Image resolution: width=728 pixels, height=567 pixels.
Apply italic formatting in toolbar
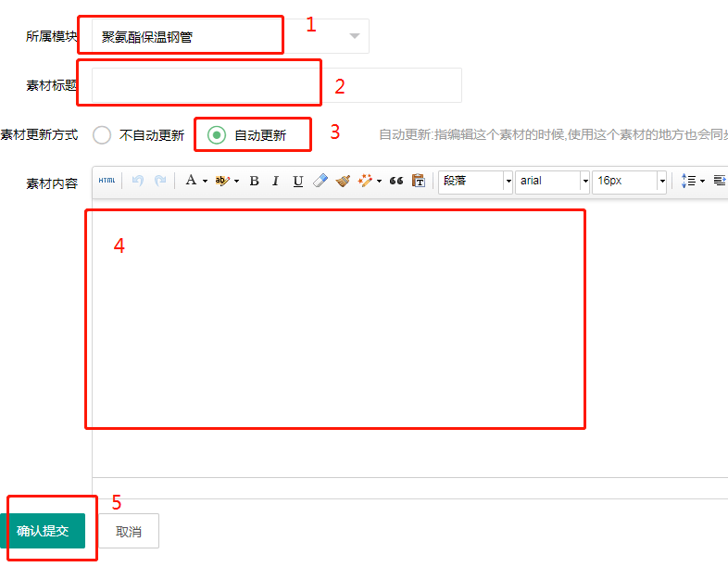275,181
